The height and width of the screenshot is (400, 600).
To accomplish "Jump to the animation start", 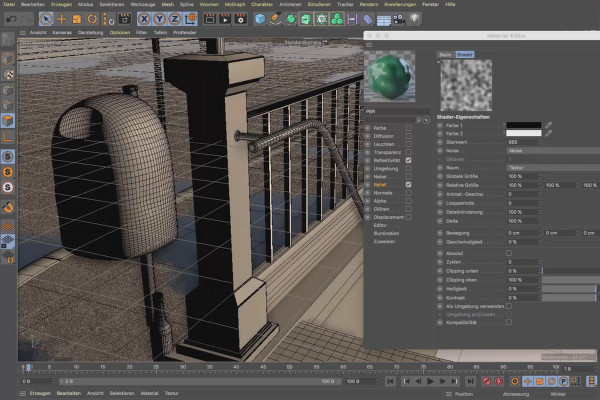I will [x=390, y=381].
